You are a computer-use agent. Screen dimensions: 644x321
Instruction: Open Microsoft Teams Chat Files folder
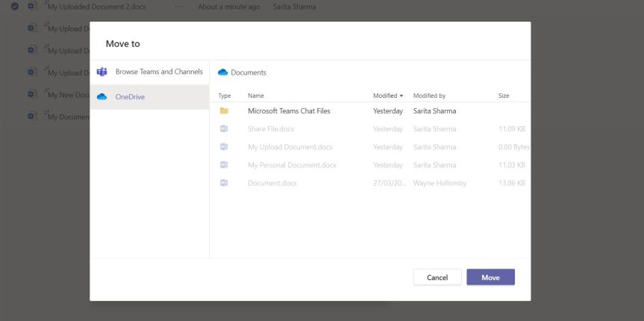[x=289, y=110]
